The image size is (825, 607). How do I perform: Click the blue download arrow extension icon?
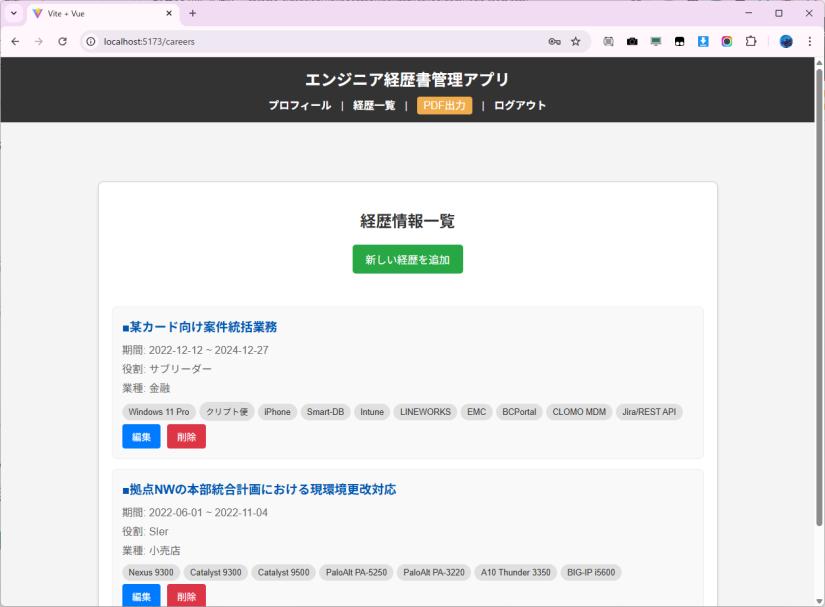703,41
